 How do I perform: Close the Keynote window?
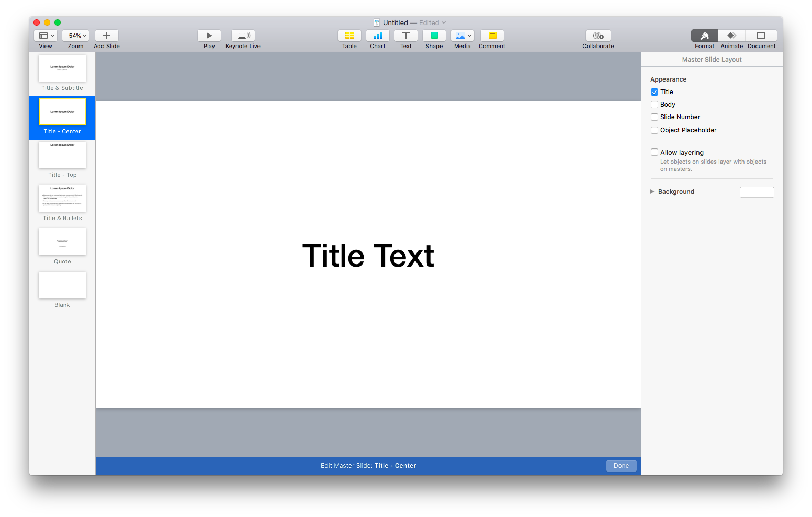click(37, 22)
